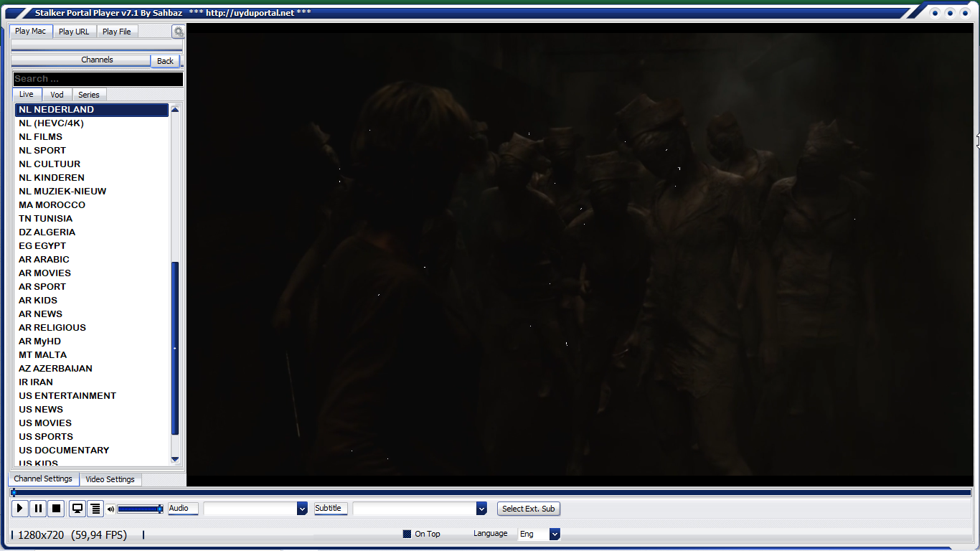The height and width of the screenshot is (551, 980).
Task: Select the AZ AZERBAIJAN category
Action: coord(92,369)
